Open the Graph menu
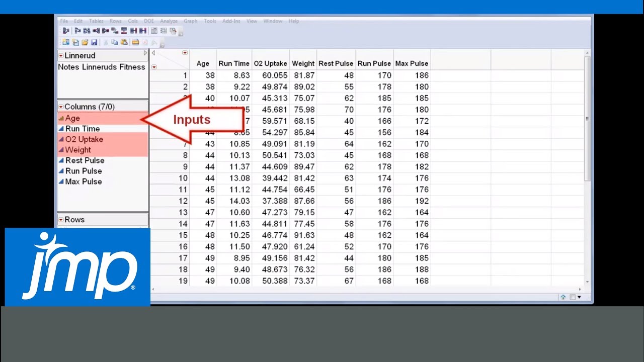 [190, 21]
